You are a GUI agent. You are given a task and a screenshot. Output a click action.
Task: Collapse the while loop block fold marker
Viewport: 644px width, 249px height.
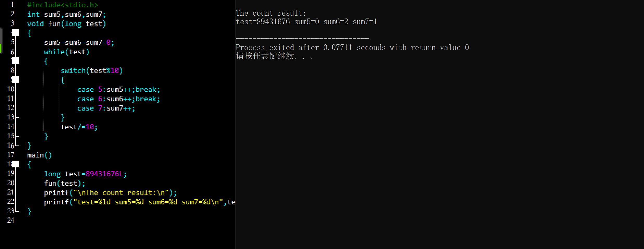pyautogui.click(x=16, y=61)
